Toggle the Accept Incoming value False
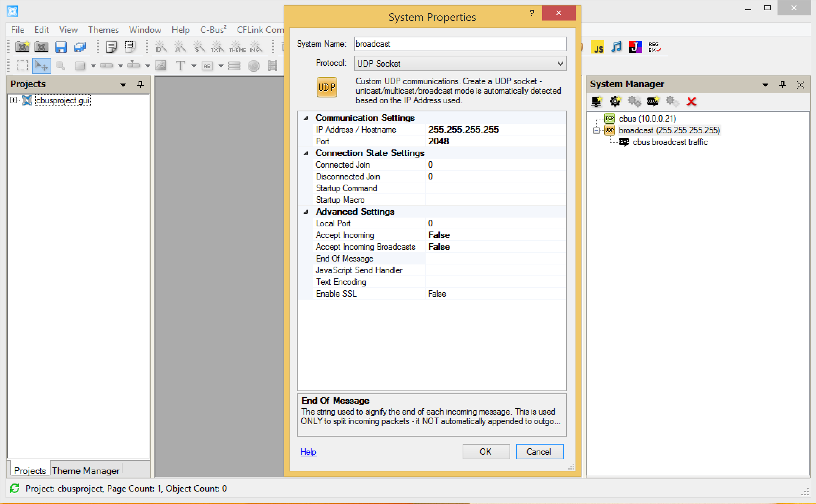 tap(439, 235)
